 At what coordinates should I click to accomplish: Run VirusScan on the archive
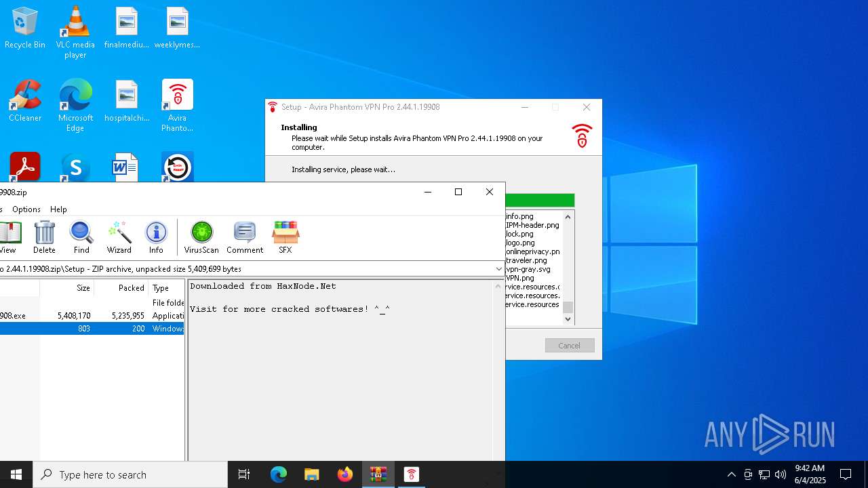tap(201, 237)
